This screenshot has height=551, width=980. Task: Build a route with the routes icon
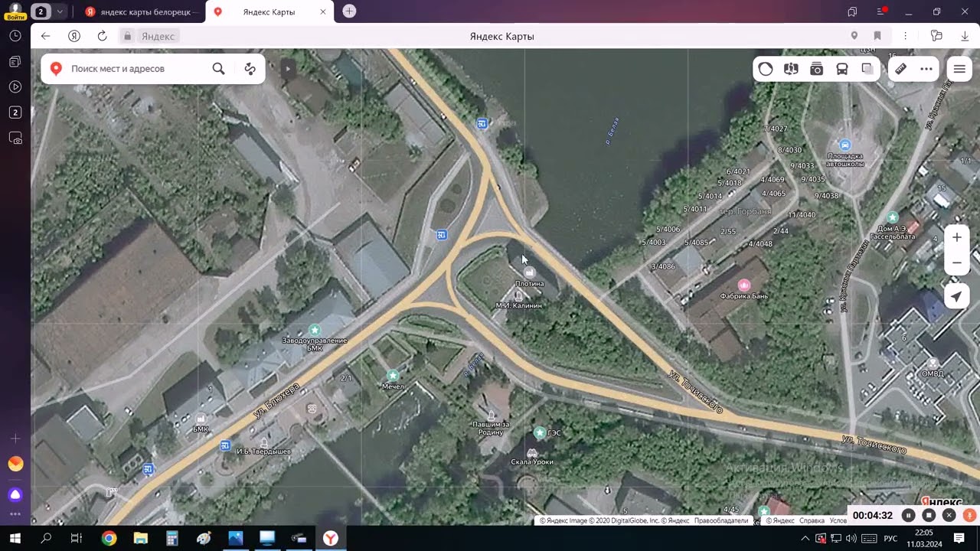[x=250, y=69]
